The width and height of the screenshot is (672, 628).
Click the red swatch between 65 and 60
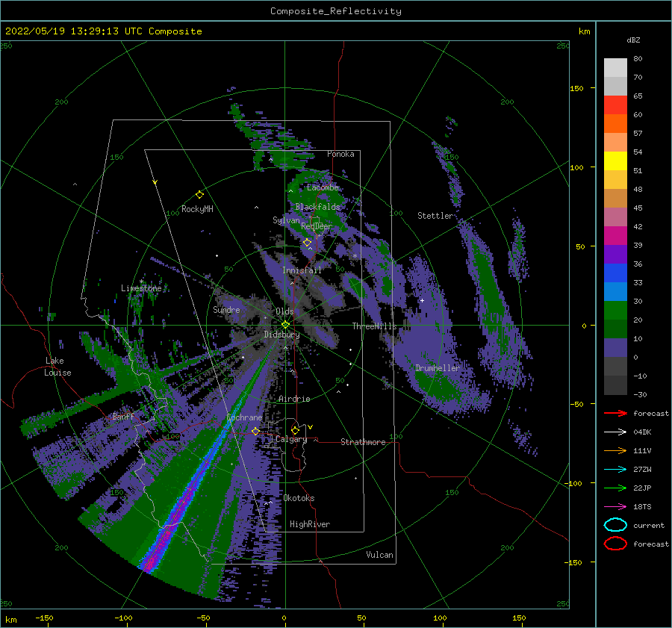pyautogui.click(x=615, y=105)
